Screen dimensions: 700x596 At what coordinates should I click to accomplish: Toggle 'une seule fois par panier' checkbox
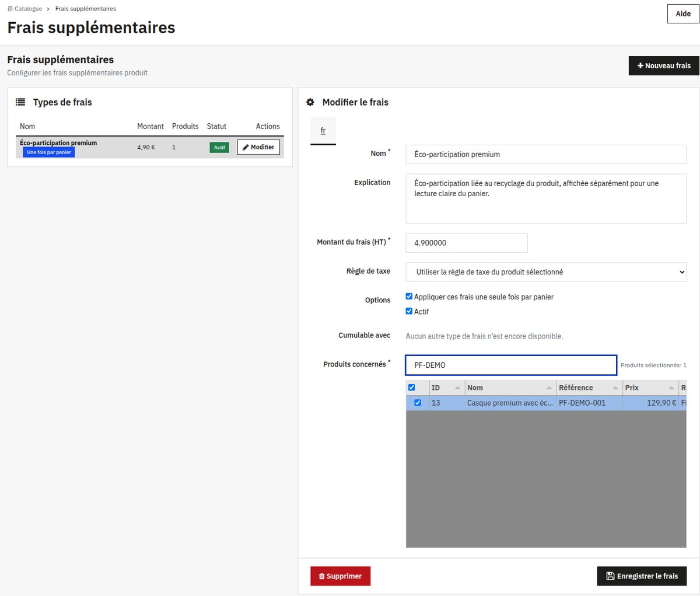tap(409, 297)
